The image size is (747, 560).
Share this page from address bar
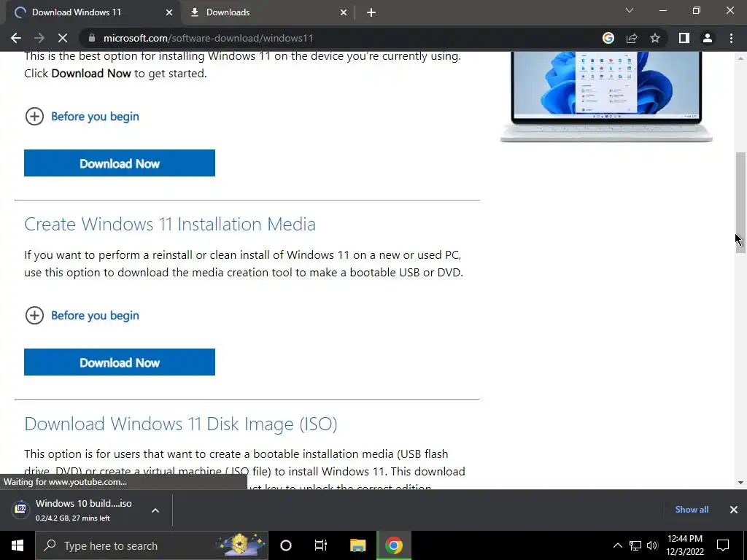tap(632, 38)
